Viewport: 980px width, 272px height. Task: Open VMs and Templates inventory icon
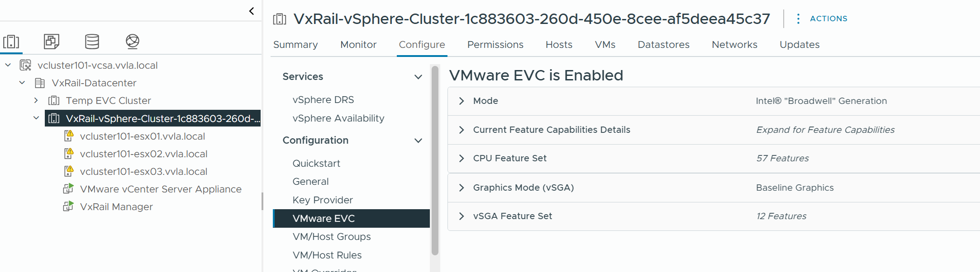tap(52, 42)
